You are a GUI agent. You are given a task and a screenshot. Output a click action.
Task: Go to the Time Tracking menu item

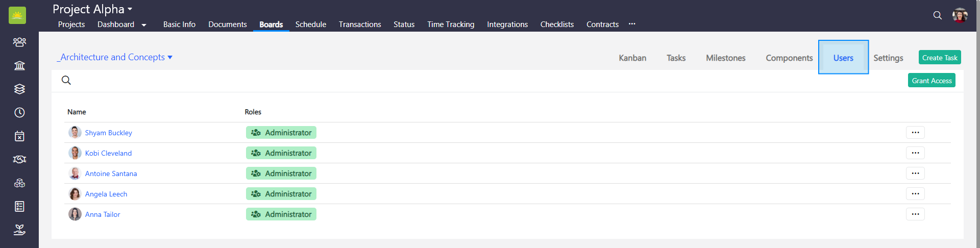[x=450, y=24]
